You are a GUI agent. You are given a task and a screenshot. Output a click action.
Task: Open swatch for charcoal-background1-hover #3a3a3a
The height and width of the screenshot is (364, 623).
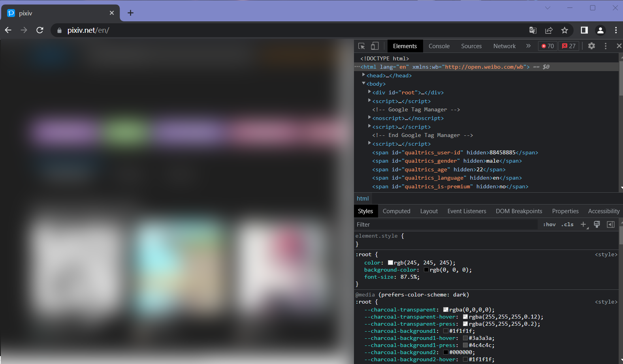pos(465,338)
